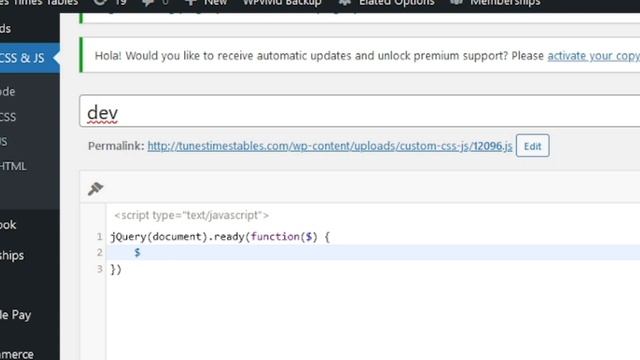Open the Elated Options admin bar item

coord(396,2)
